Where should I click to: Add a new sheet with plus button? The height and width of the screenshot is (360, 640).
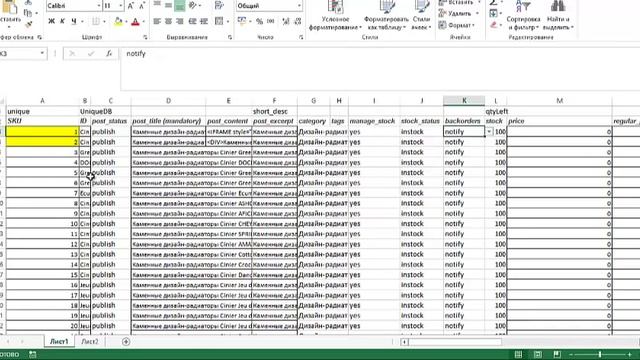126,342
